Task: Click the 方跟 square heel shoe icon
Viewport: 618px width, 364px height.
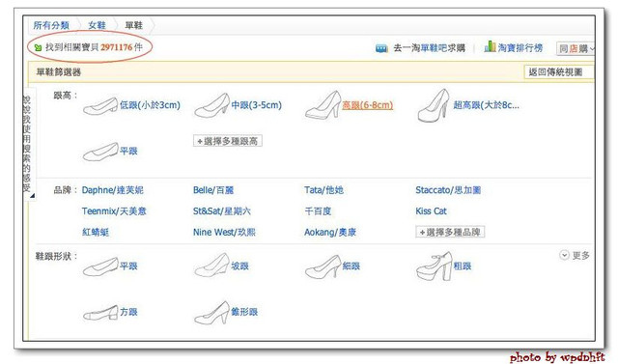Action: pyautogui.click(x=100, y=313)
